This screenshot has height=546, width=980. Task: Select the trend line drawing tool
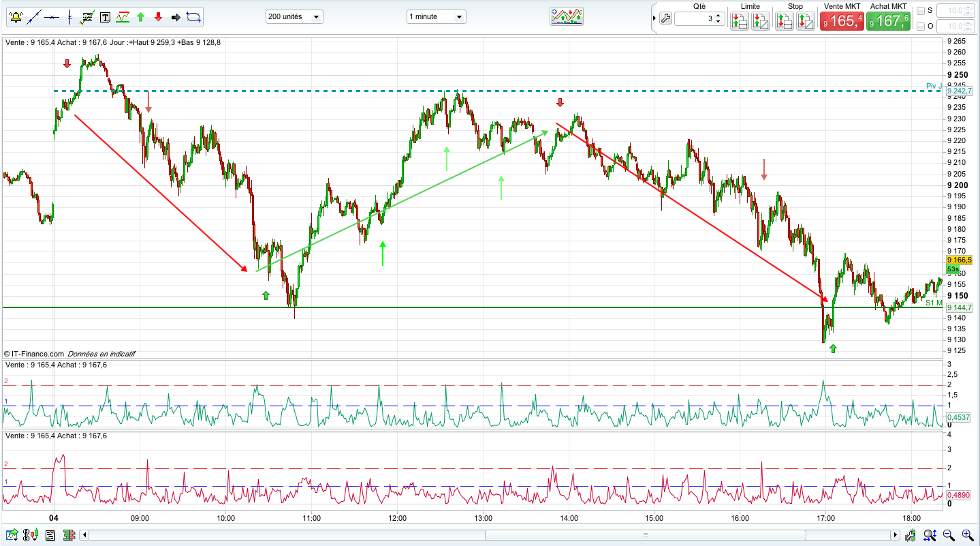[x=34, y=17]
